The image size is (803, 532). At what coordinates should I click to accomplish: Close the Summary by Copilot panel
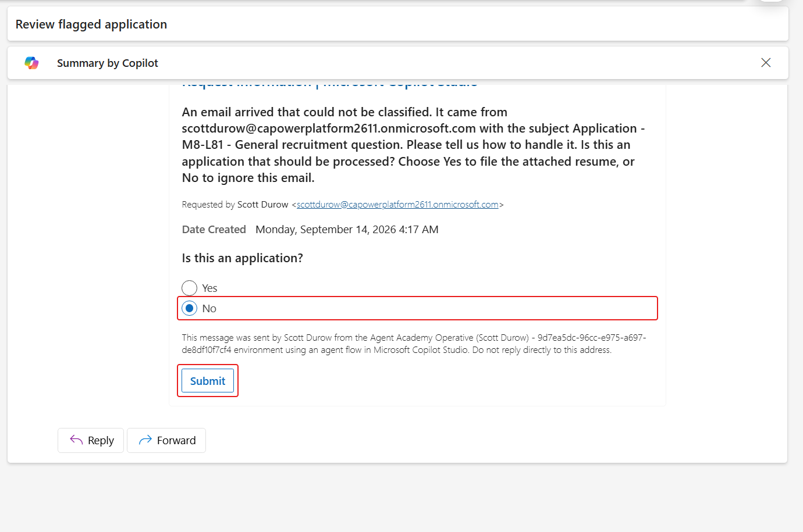(766, 63)
